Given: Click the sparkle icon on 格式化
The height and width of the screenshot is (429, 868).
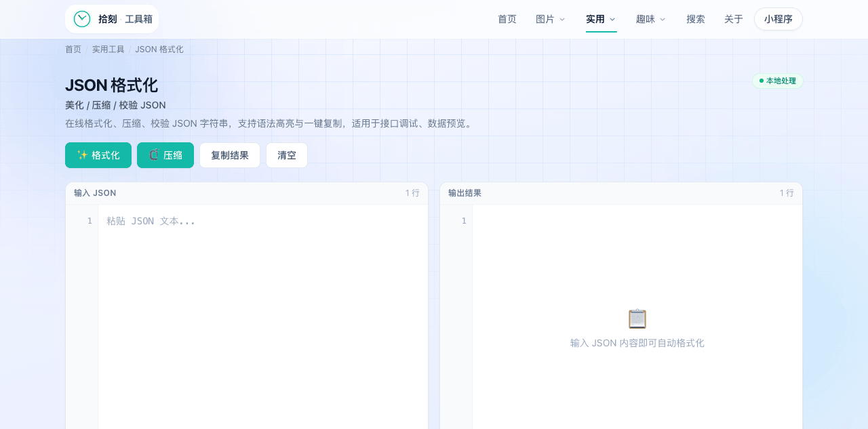Looking at the screenshot, I should tap(82, 155).
